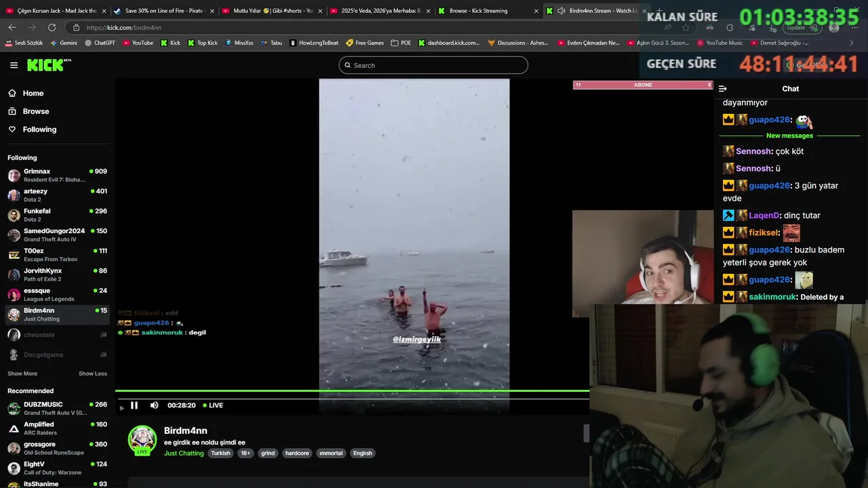Select the grind tag

click(x=268, y=453)
